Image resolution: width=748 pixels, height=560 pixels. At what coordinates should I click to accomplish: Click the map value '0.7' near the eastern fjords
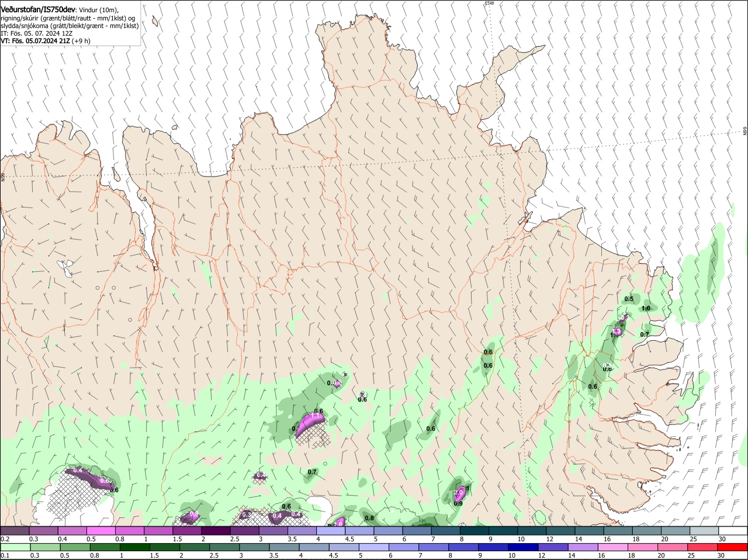[645, 334]
